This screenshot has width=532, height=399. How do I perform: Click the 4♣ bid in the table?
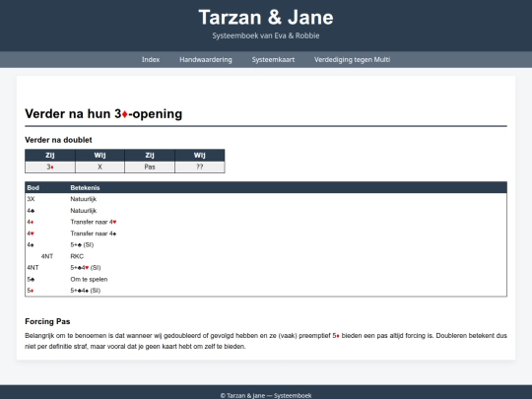point(31,211)
